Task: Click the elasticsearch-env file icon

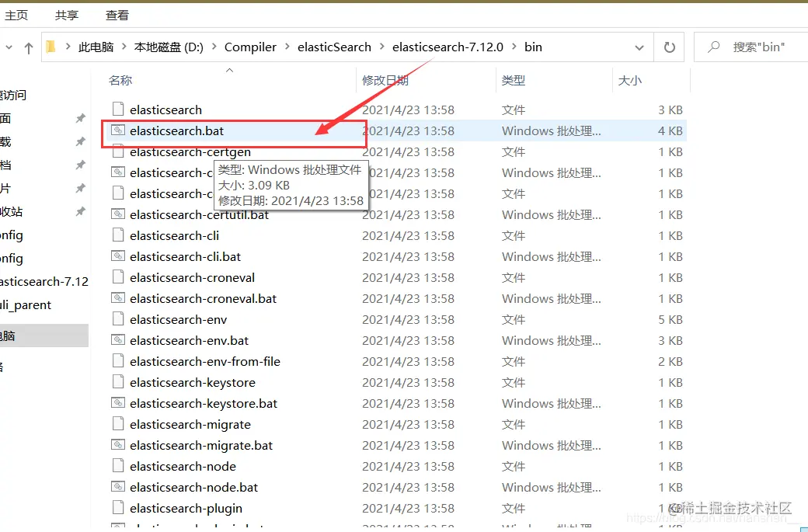Action: coord(118,319)
